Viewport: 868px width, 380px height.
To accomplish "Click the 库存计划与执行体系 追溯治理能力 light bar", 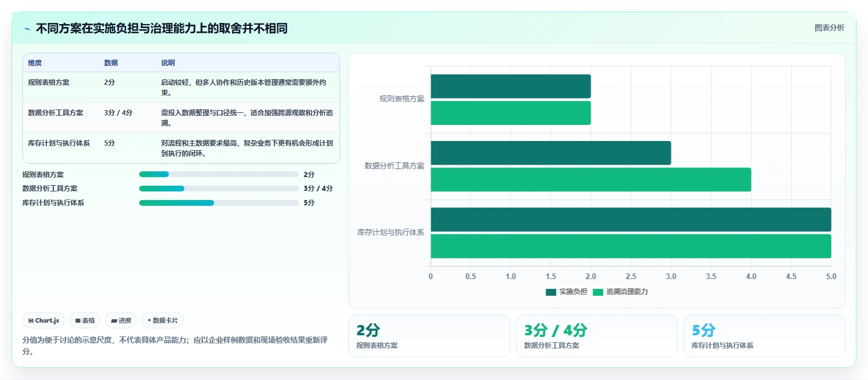I will (631, 246).
